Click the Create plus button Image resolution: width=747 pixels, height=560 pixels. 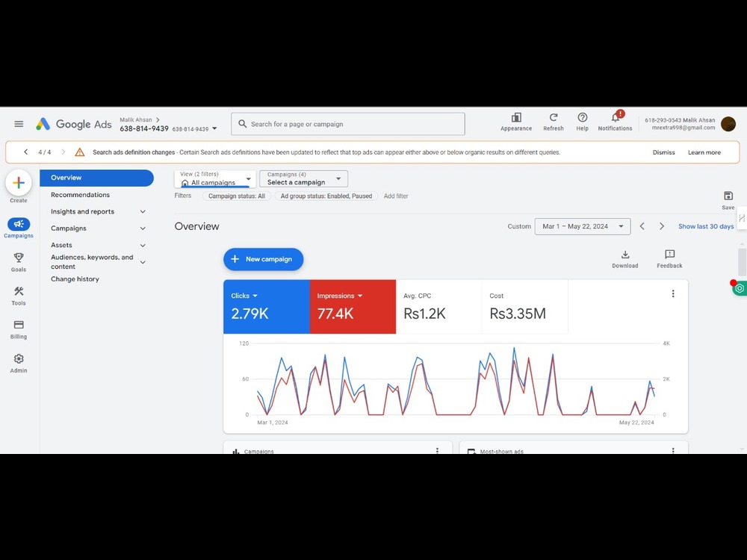(19, 182)
